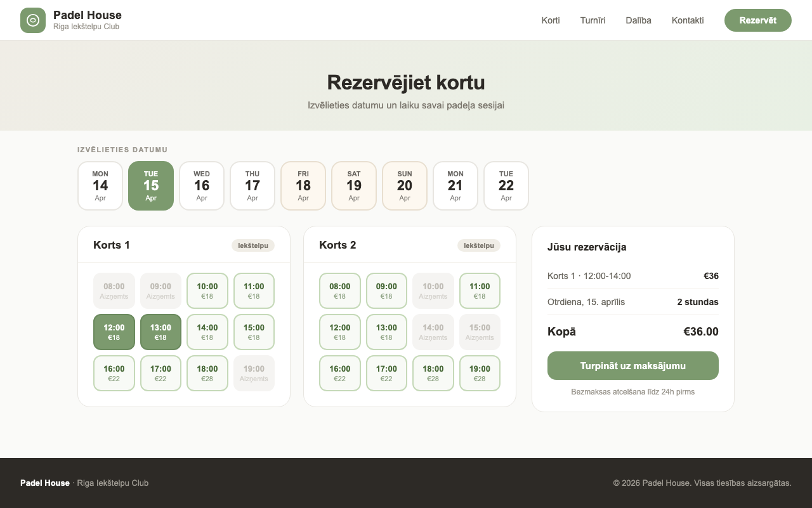The image size is (812, 508).
Task: Click Turpināt uz maksājumu button
Action: tap(632, 366)
